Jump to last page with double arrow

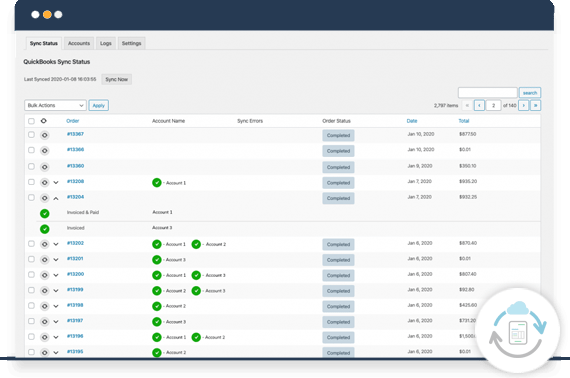point(535,105)
